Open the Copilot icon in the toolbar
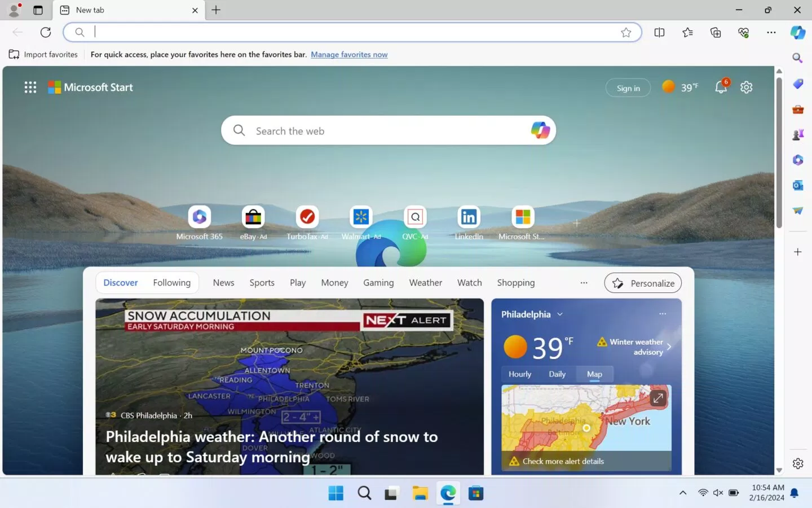 798,32
